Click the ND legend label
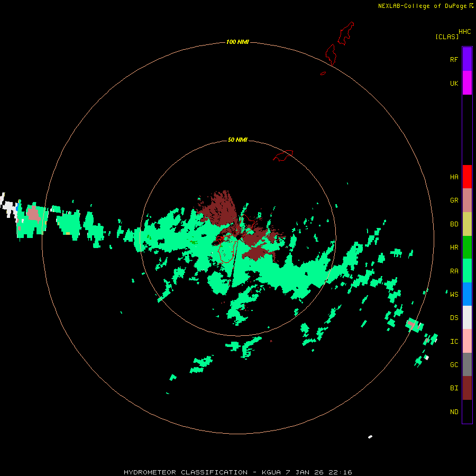This screenshot has width=476, height=476. [454, 412]
